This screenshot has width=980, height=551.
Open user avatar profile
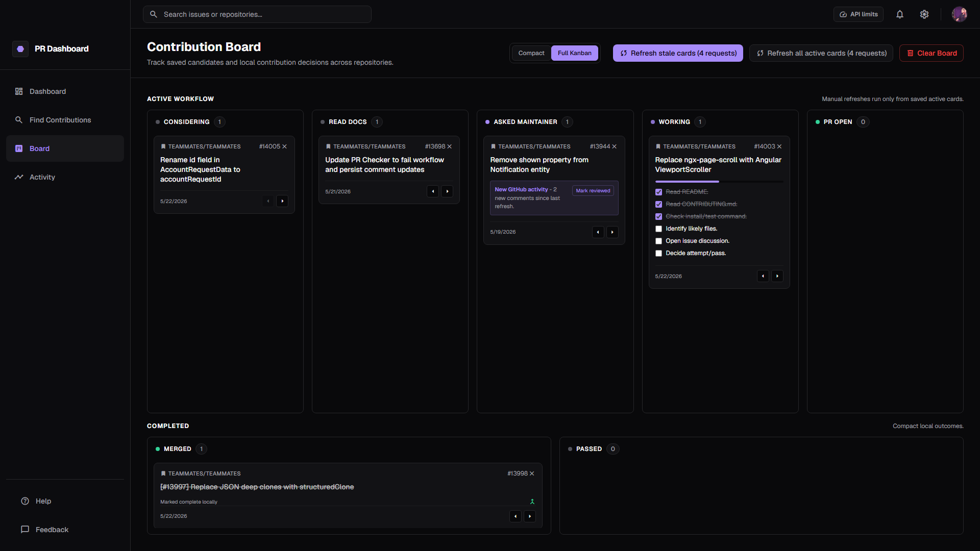click(x=959, y=14)
